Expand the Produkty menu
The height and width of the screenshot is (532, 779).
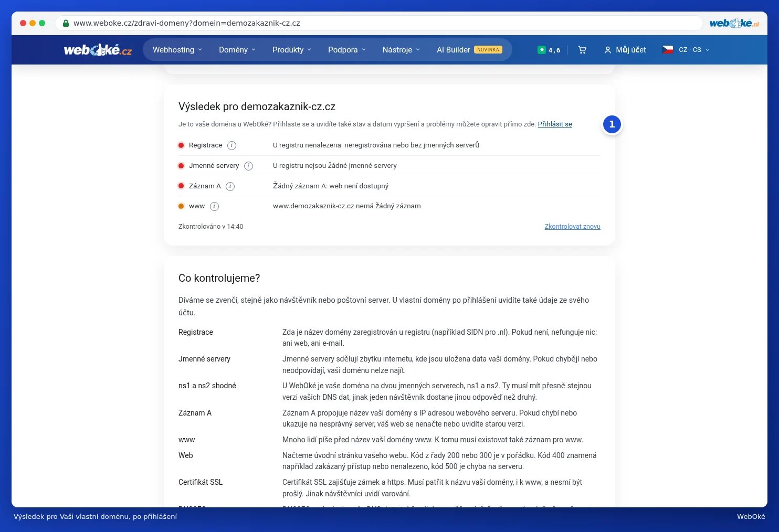[x=292, y=50]
